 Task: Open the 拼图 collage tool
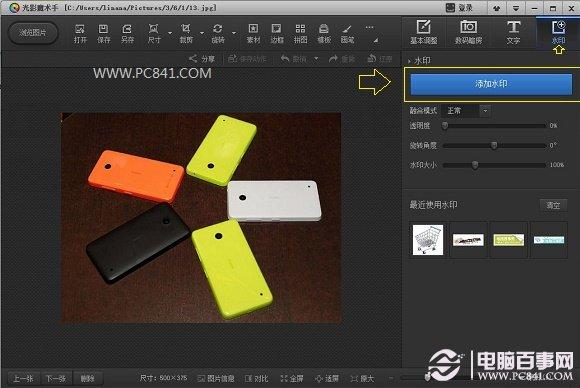tap(300, 34)
